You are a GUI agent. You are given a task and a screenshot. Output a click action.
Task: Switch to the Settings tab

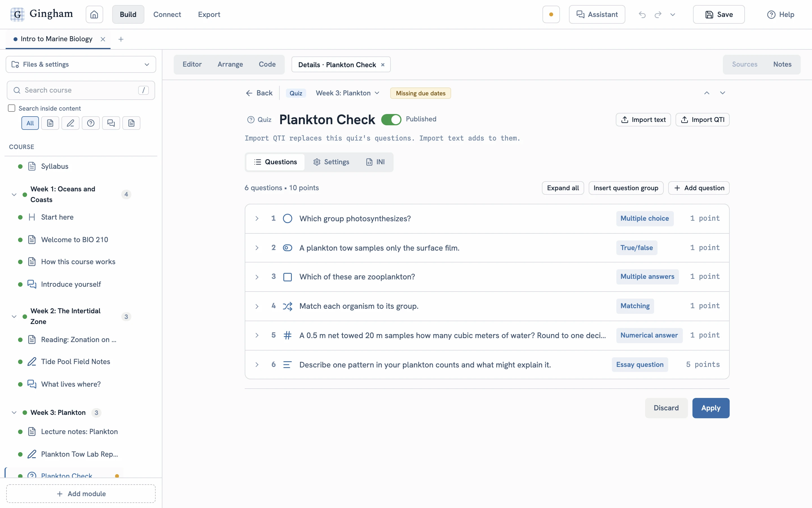point(331,162)
